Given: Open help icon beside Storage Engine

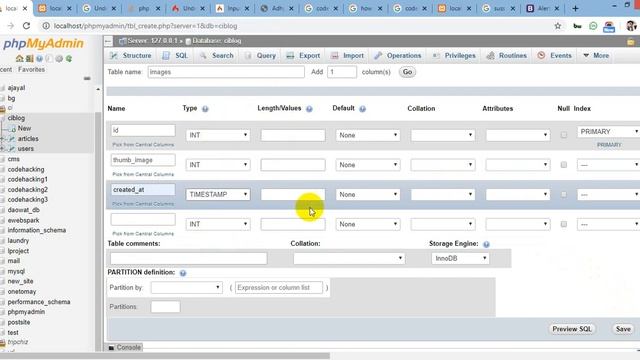Looking at the screenshot, I should coord(486,244).
